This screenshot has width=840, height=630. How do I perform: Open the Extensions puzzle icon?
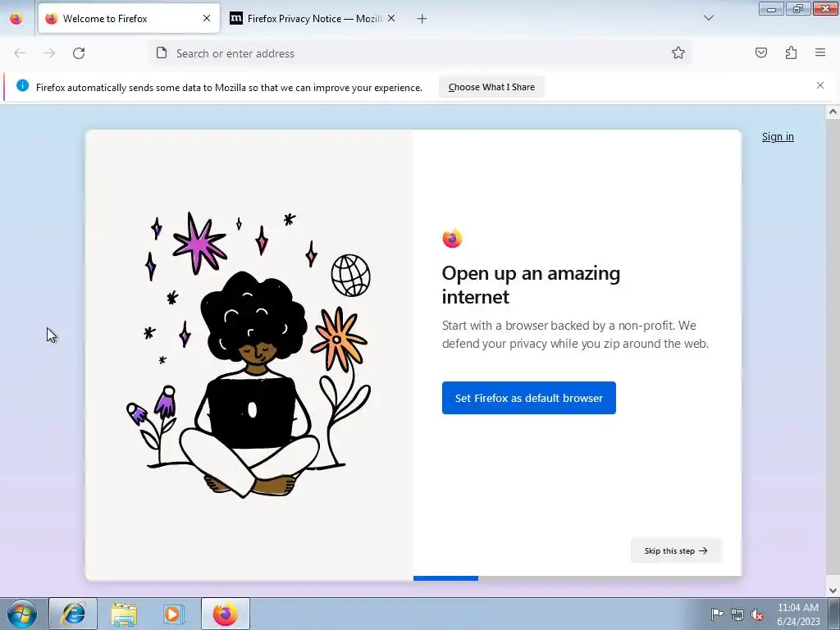(791, 52)
